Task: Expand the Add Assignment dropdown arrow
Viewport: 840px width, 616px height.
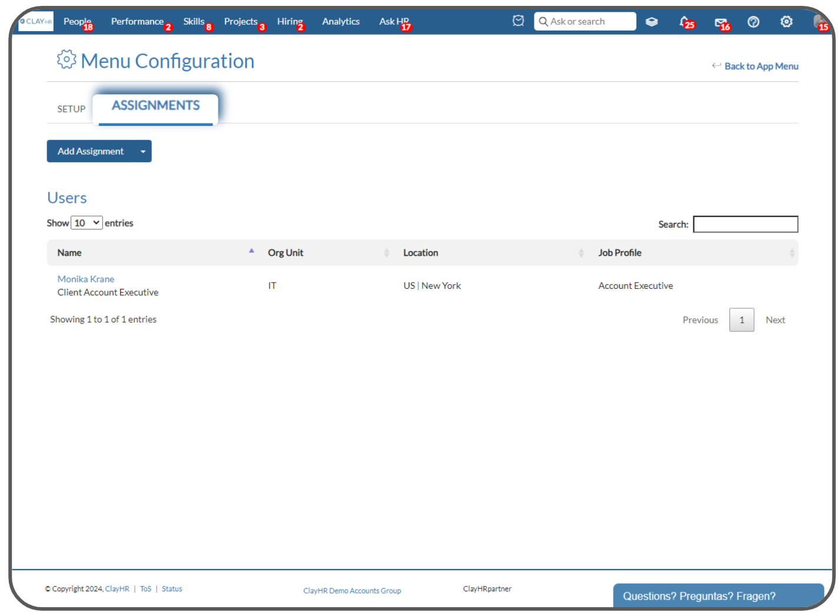Action: click(x=142, y=151)
